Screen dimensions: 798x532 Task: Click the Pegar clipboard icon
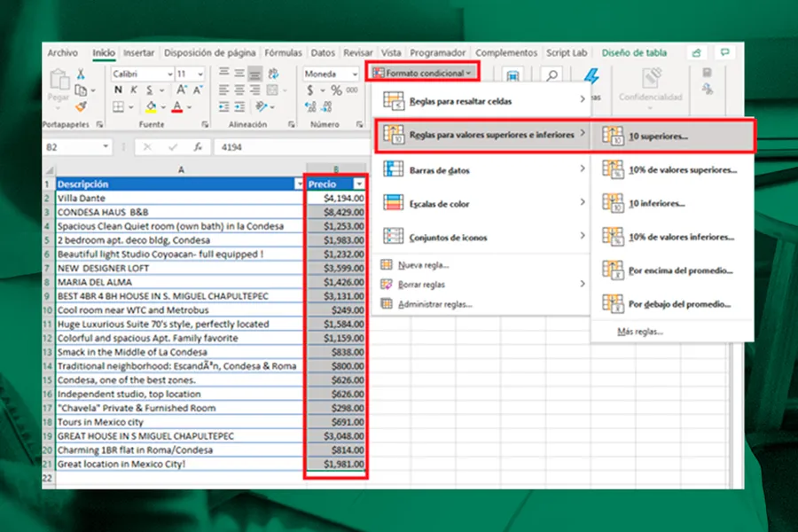(x=59, y=80)
